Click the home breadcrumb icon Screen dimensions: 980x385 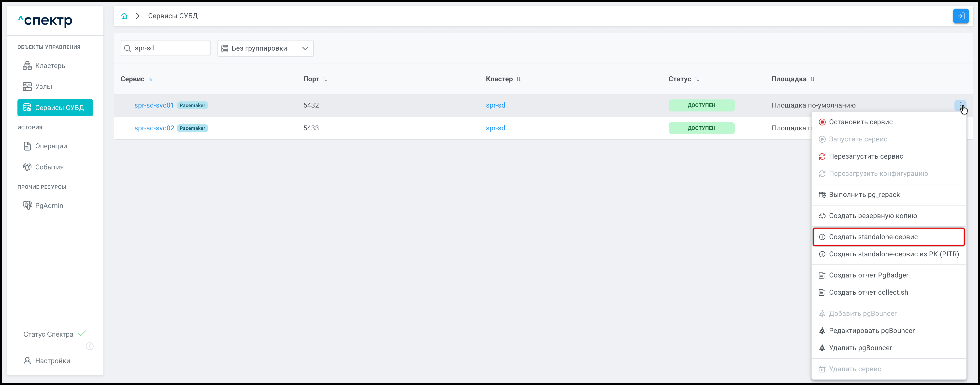click(x=124, y=16)
